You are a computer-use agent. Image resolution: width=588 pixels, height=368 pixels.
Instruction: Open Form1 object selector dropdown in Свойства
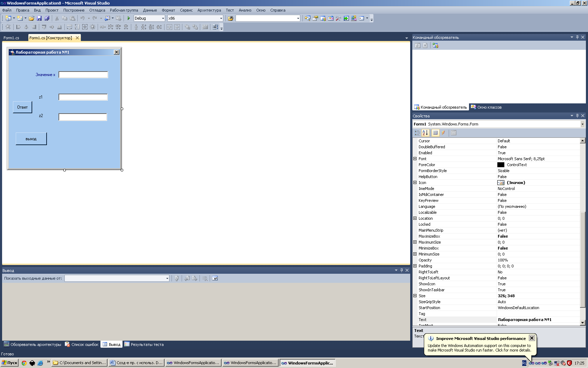pos(582,124)
